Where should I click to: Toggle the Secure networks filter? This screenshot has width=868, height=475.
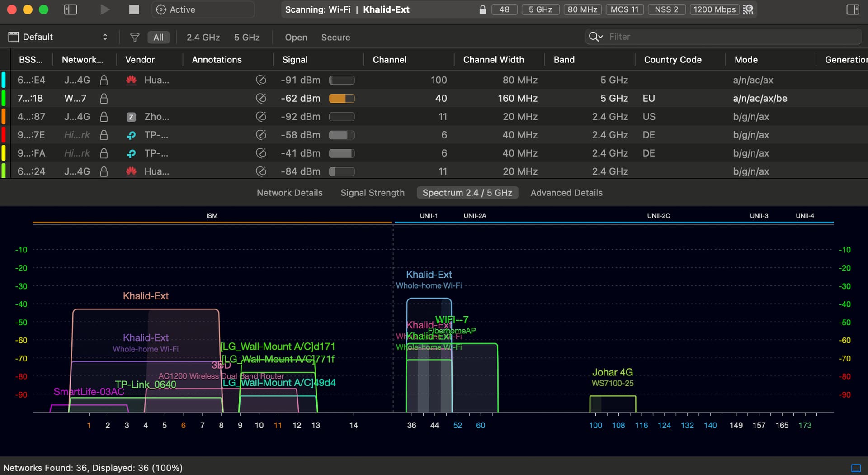click(335, 37)
